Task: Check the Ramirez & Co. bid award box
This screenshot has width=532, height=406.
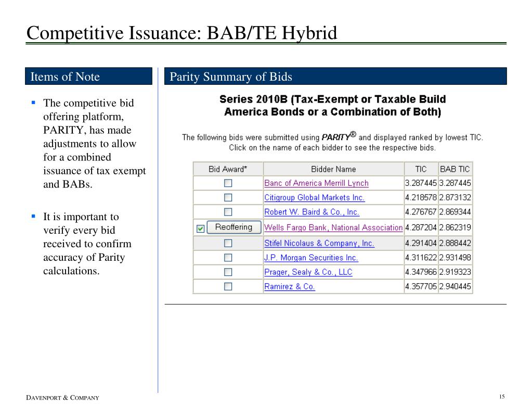Action: pos(228,286)
